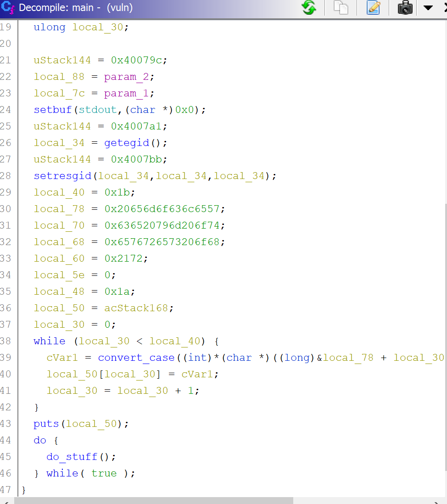447x504 pixels.
Task: Click the do_stuff function call
Action: (x=72, y=457)
